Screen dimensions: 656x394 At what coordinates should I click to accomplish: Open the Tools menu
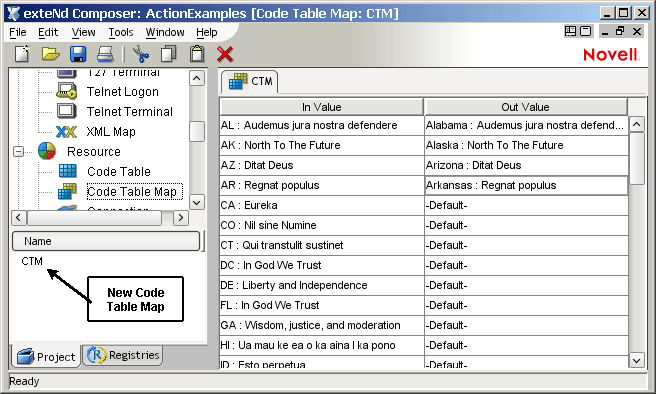click(x=120, y=32)
